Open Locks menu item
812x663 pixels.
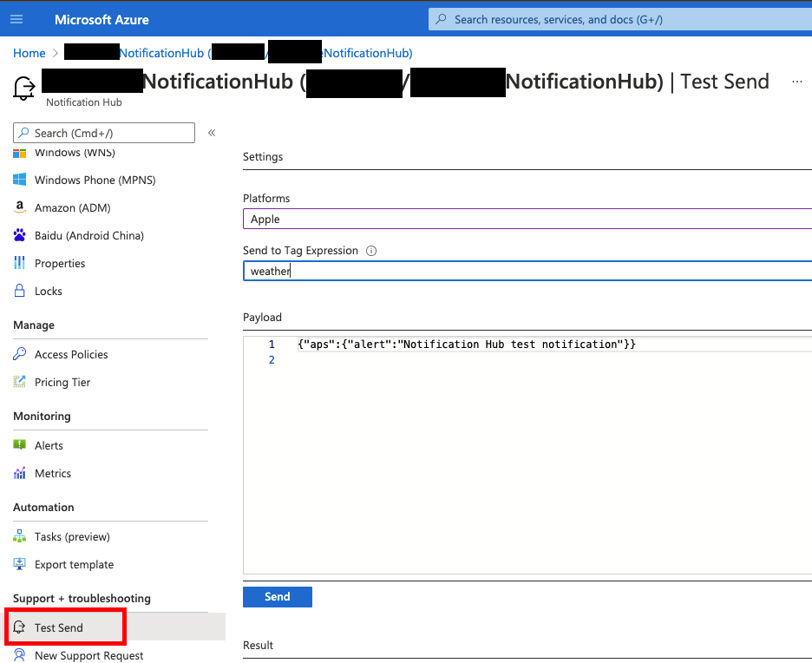[x=49, y=291]
